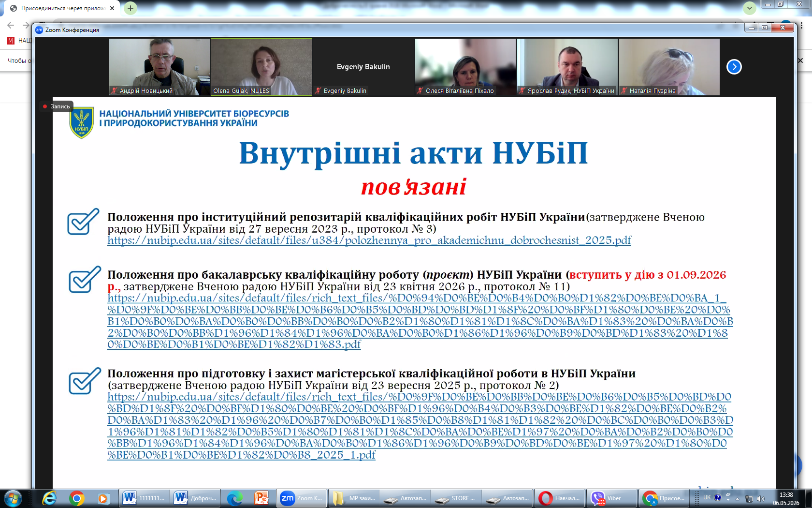This screenshot has height=508, width=812.
Task: Open the new browser tab plus button
Action: click(130, 8)
